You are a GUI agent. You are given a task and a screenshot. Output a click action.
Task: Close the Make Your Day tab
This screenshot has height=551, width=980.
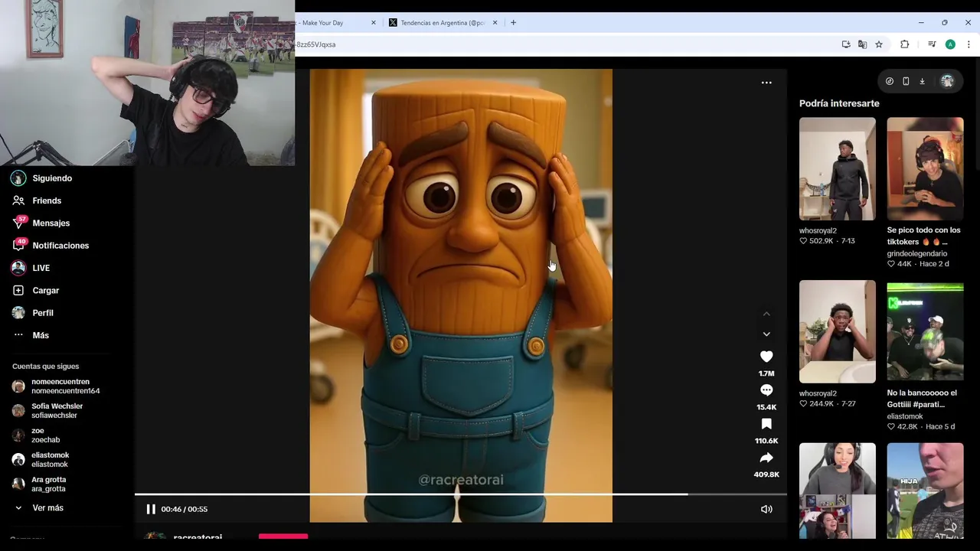(374, 23)
